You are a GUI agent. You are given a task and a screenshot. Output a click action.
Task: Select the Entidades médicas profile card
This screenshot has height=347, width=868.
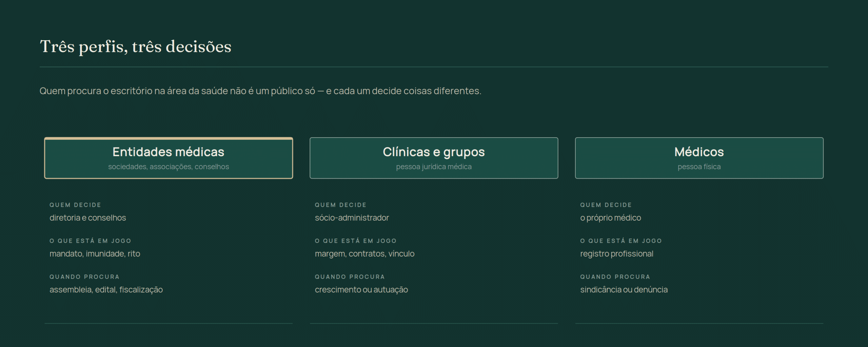point(169,158)
